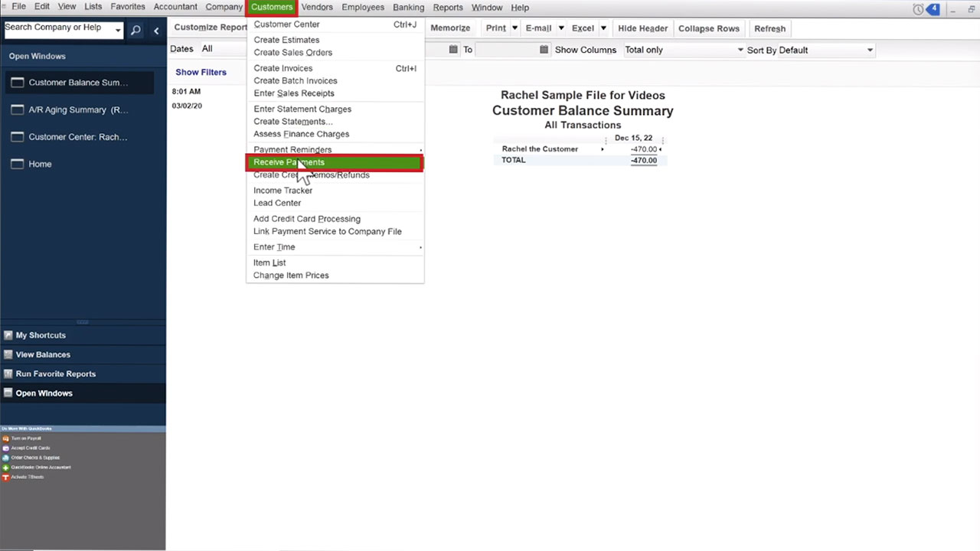This screenshot has width=980, height=551.
Task: Open the Banking menu
Action: (408, 8)
